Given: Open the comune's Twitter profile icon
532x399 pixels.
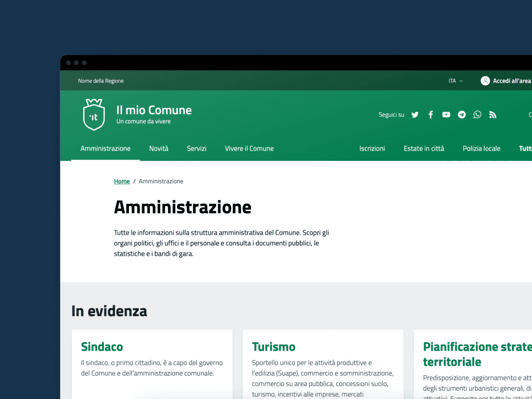Looking at the screenshot, I should point(415,114).
